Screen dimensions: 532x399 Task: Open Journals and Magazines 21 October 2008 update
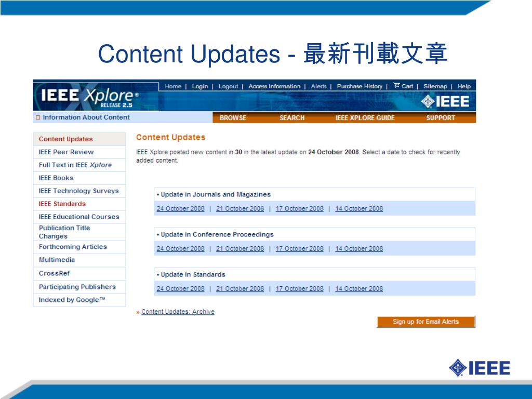pos(240,209)
